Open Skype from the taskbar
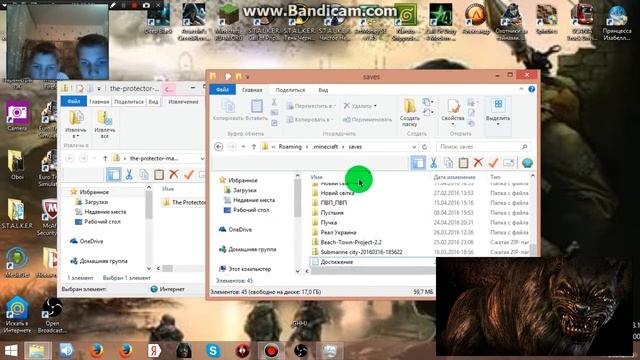 (213, 351)
